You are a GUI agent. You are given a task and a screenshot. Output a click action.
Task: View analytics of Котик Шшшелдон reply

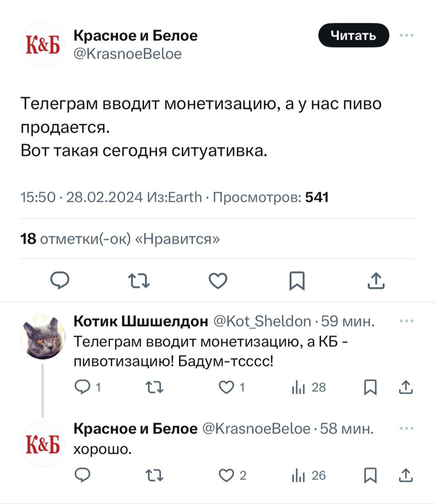pos(299,387)
